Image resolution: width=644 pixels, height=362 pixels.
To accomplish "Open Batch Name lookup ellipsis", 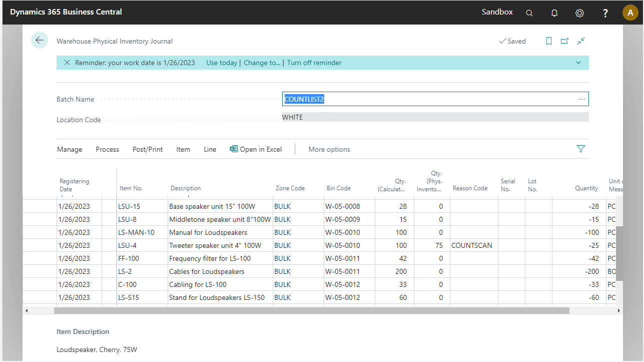I will 582,99.
